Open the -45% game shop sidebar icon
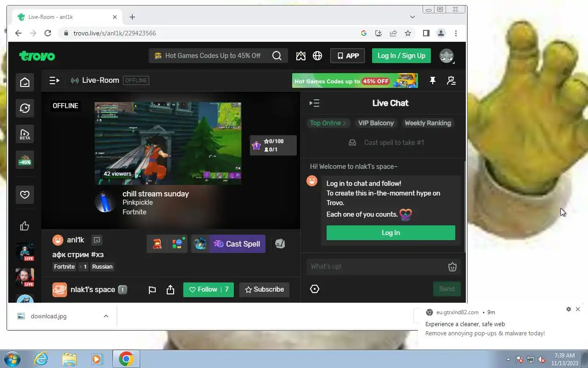 25,160
